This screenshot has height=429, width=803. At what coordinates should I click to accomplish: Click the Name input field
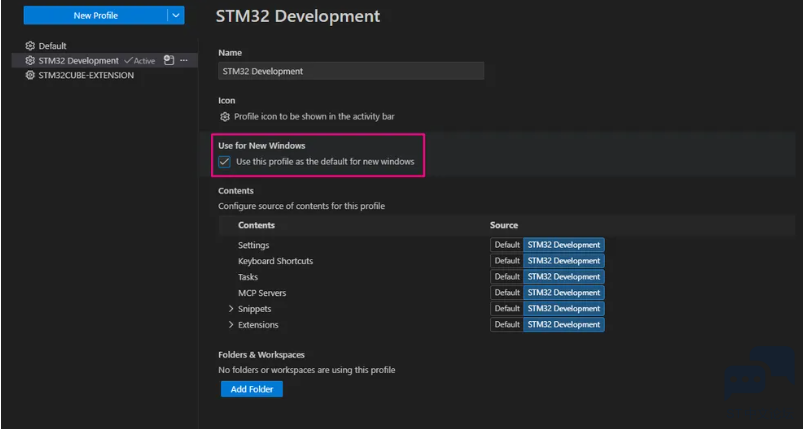tap(351, 71)
